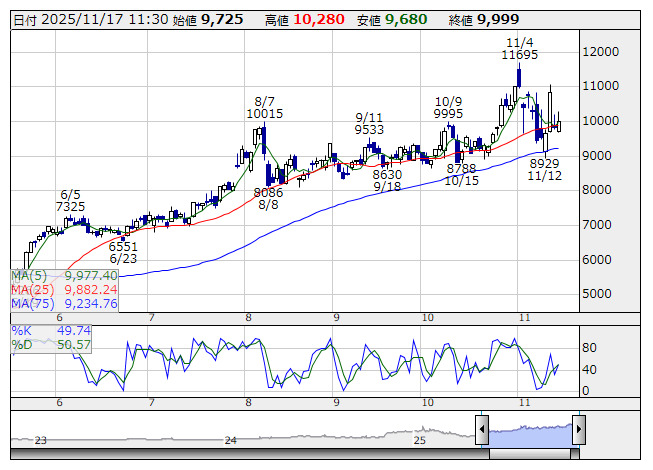Click the year 25 marker in overview
The height and width of the screenshot is (470, 653).
pyautogui.click(x=420, y=440)
